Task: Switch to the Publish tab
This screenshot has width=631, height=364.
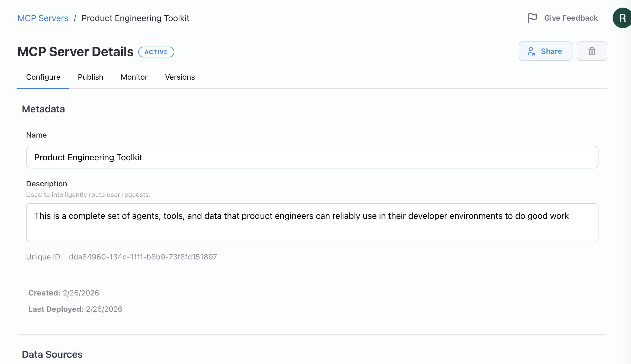Action: 90,77
